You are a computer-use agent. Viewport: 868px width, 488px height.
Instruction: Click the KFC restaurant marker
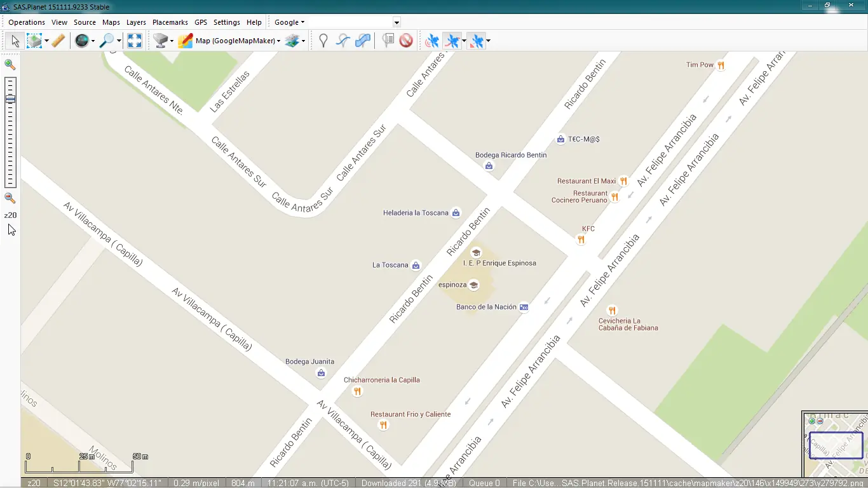click(x=580, y=240)
